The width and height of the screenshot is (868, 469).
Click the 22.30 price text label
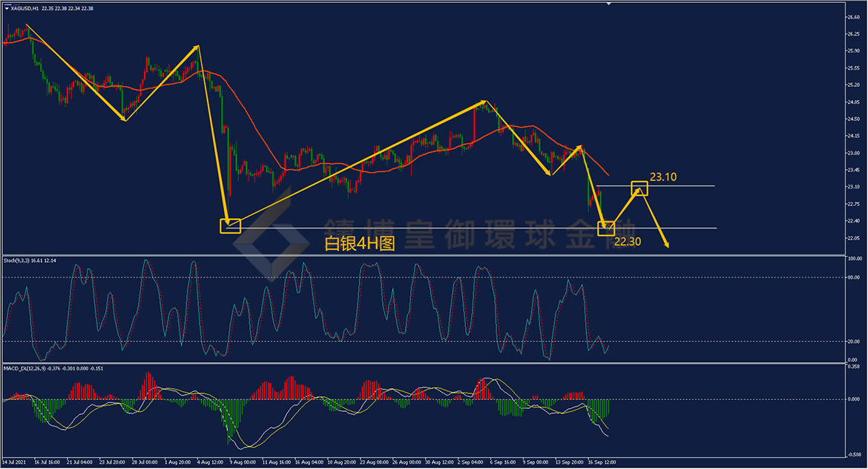(x=628, y=241)
